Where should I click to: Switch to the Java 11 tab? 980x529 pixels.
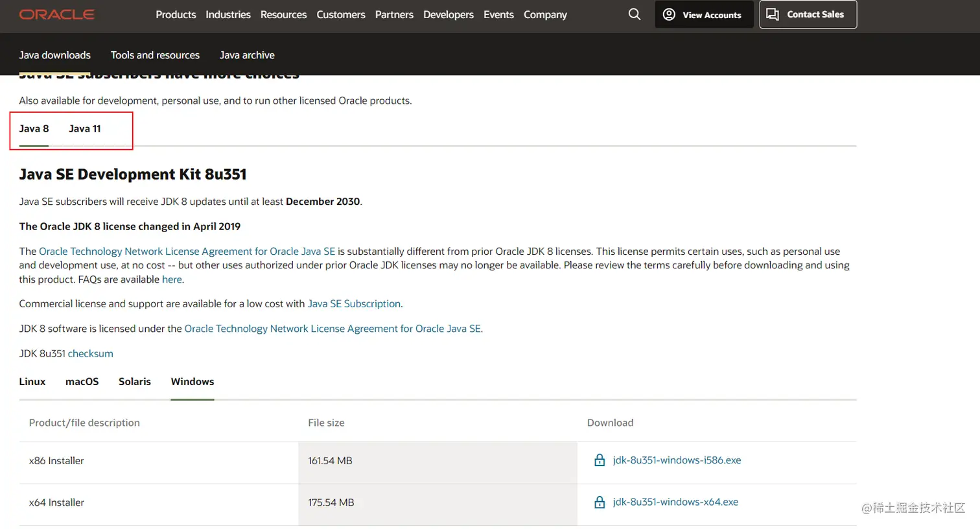coord(85,128)
